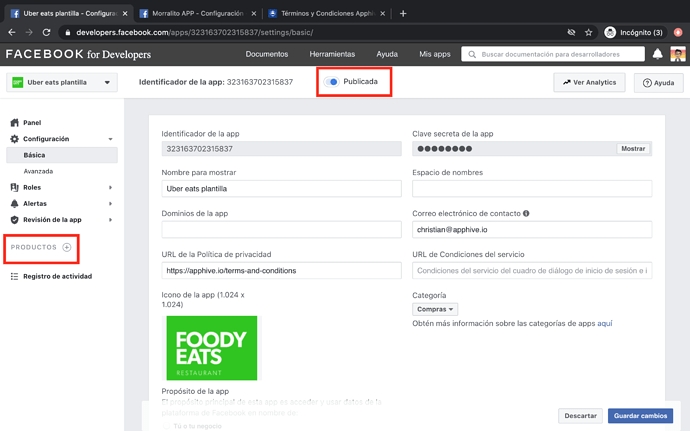Click the Ver Analytics button

[590, 82]
